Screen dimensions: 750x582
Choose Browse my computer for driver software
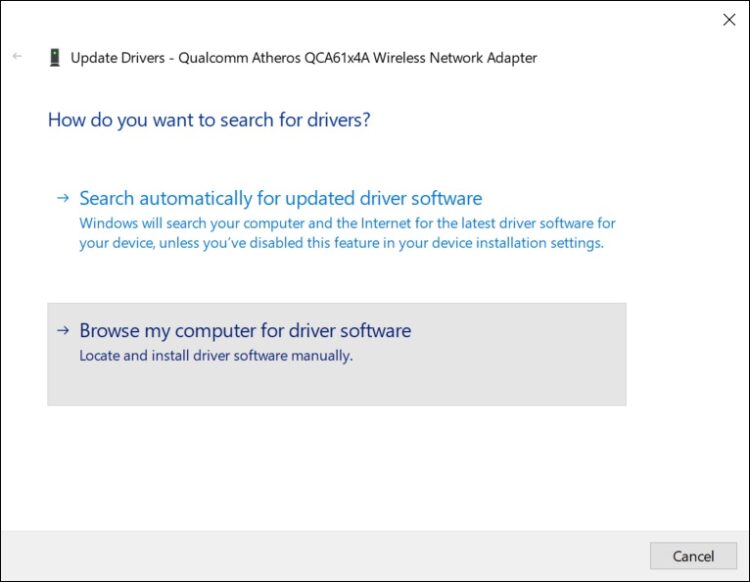tap(337, 354)
